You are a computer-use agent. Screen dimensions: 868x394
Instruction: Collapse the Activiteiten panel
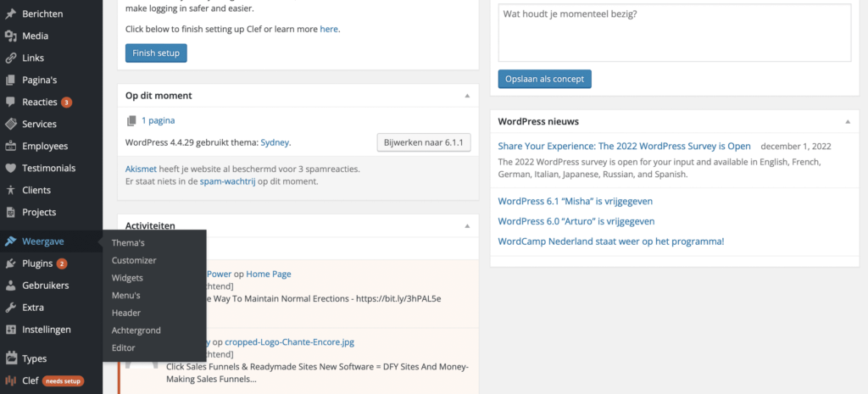click(x=467, y=225)
